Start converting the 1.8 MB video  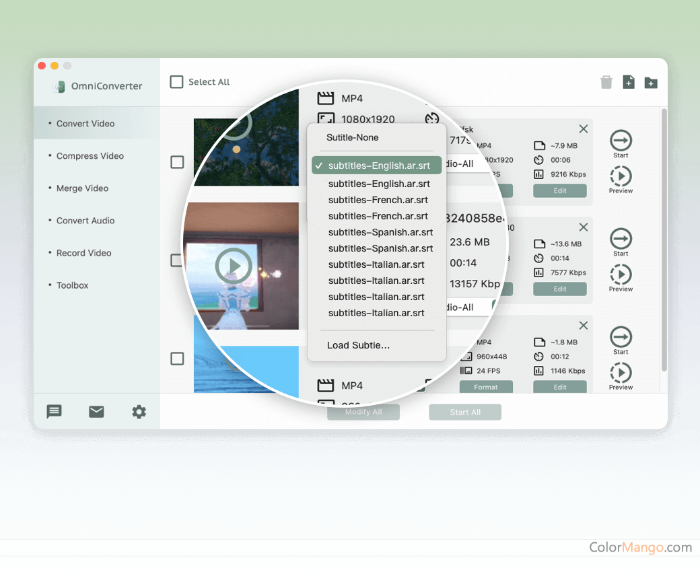621,340
